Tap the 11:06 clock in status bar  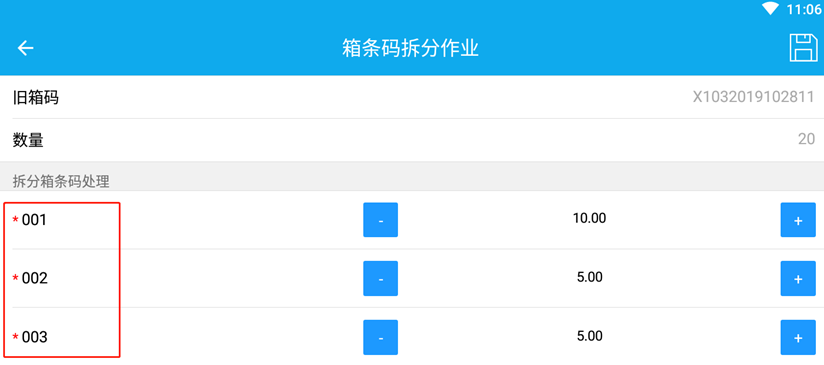pyautogui.click(x=803, y=9)
